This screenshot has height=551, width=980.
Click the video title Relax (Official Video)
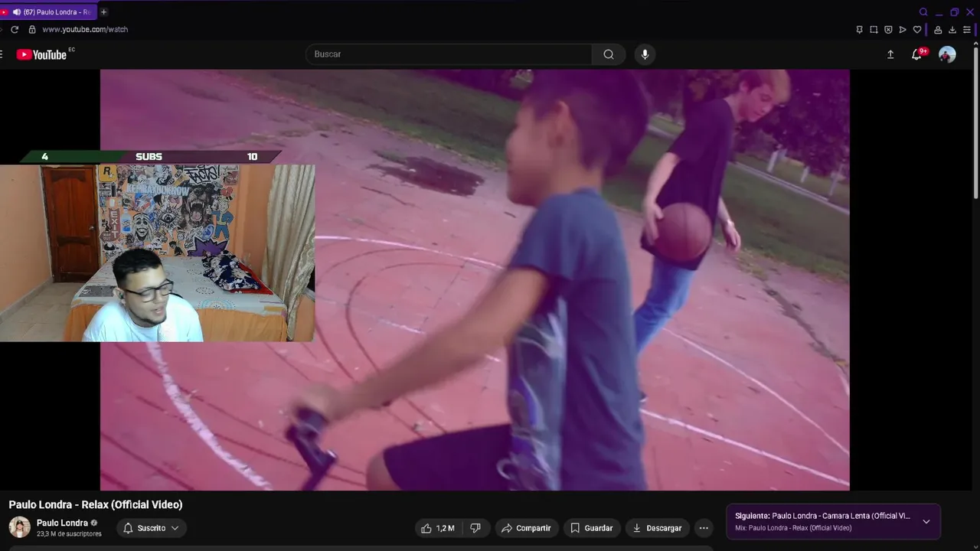pyautogui.click(x=96, y=504)
